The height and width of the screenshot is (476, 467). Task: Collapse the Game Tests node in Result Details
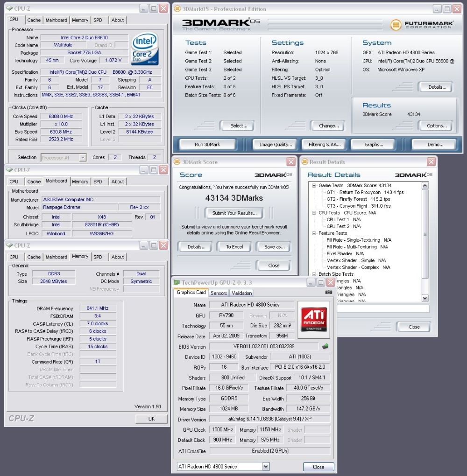point(314,185)
